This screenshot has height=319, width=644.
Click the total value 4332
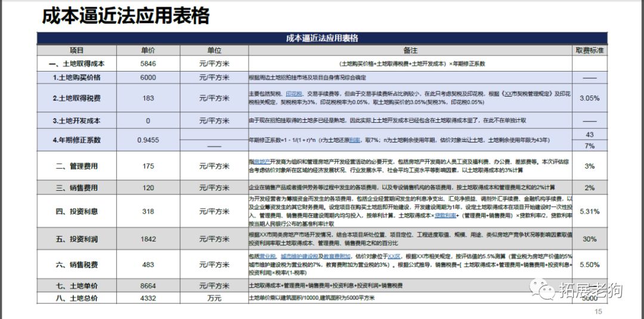[148, 298]
